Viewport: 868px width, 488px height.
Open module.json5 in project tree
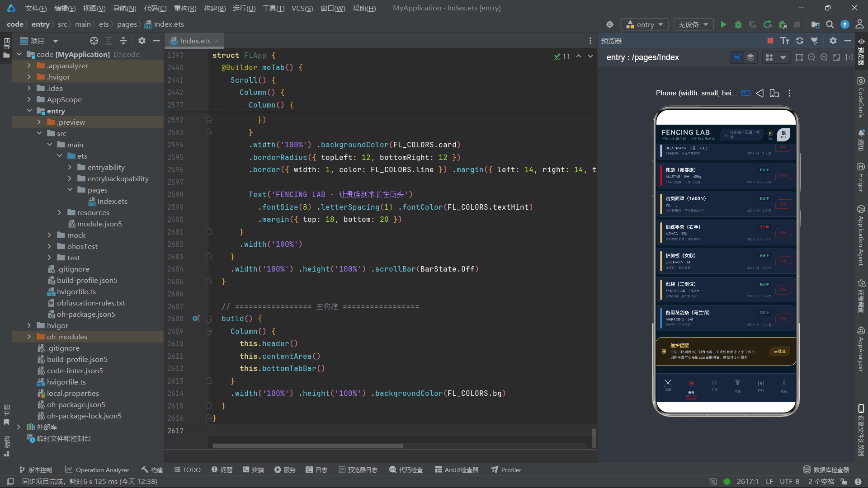(99, 224)
